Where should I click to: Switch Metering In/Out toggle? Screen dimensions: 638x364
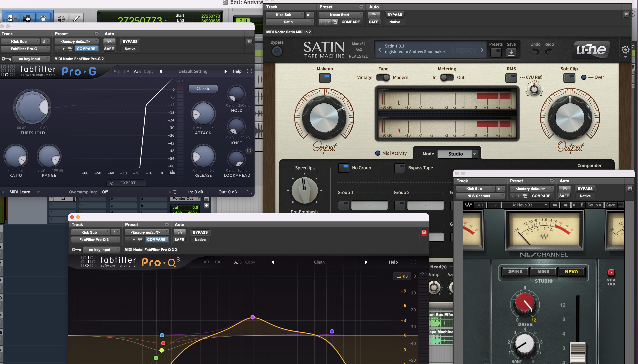(447, 78)
